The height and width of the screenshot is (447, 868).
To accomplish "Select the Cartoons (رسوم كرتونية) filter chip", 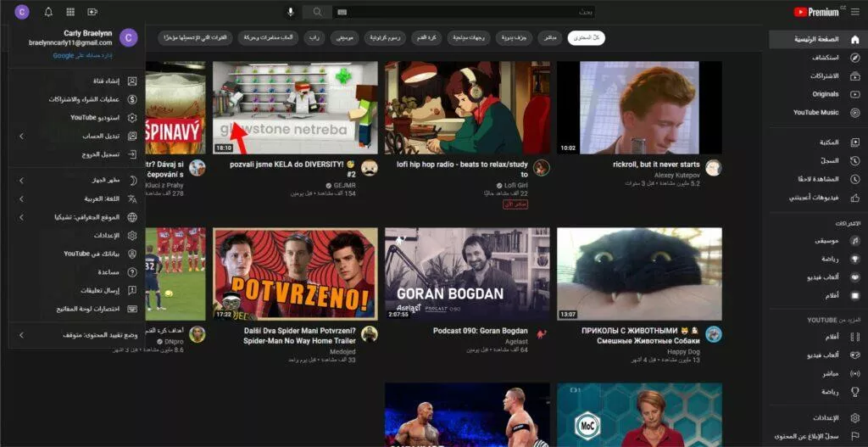I will pyautogui.click(x=386, y=37).
